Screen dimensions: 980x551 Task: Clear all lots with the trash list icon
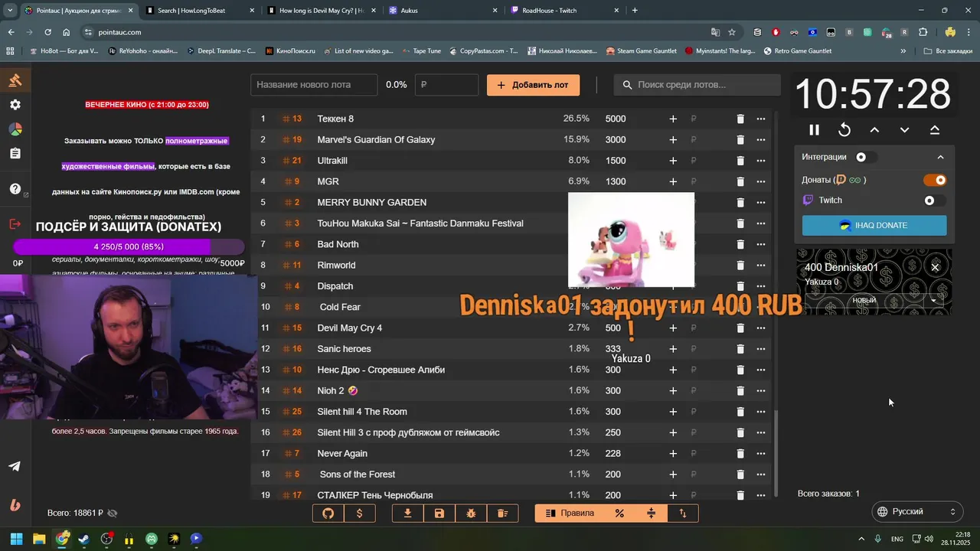502,513
